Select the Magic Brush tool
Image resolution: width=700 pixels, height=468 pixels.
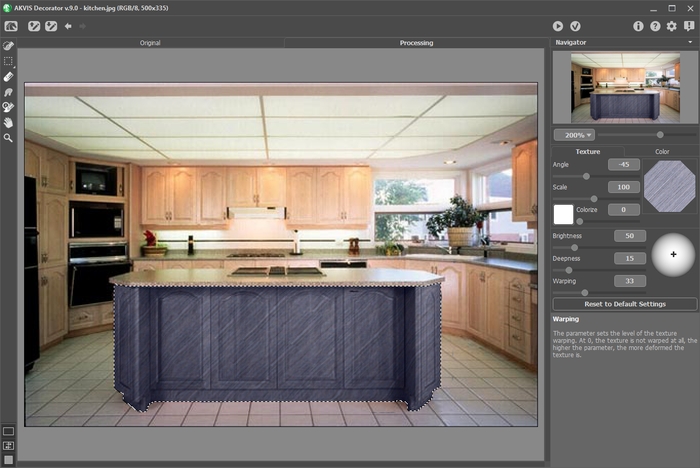[x=8, y=92]
